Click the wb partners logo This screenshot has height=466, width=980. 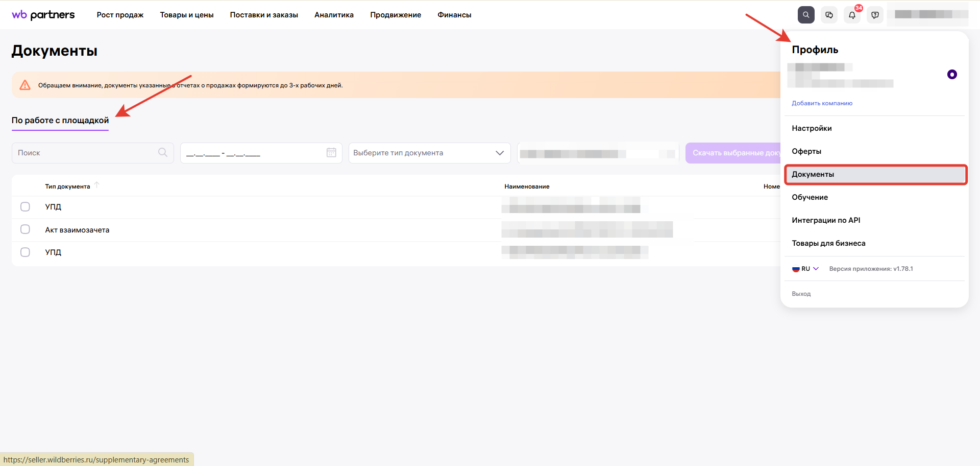click(x=43, y=15)
